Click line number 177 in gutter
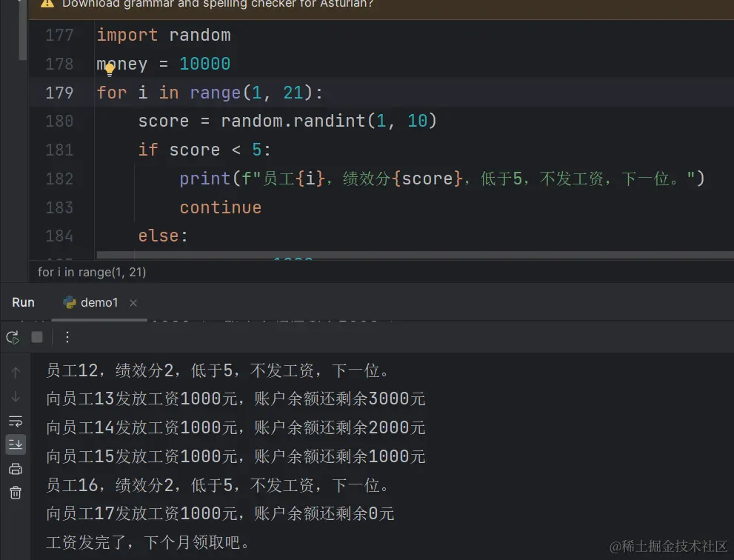The image size is (734, 560). (x=59, y=35)
